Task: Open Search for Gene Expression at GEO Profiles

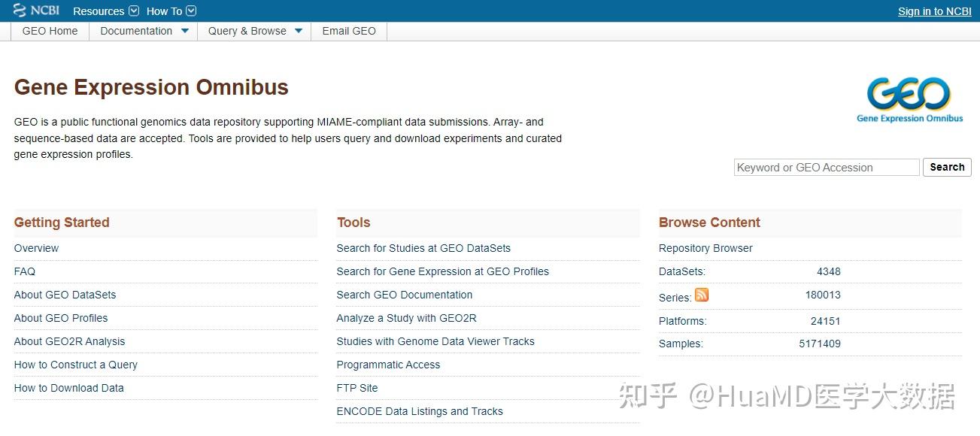Action: click(x=443, y=271)
